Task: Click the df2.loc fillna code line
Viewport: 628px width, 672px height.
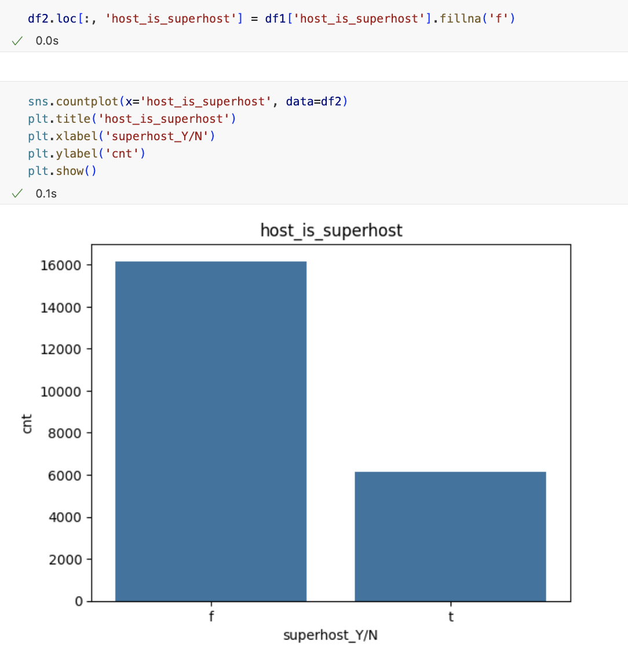Action: (271, 19)
